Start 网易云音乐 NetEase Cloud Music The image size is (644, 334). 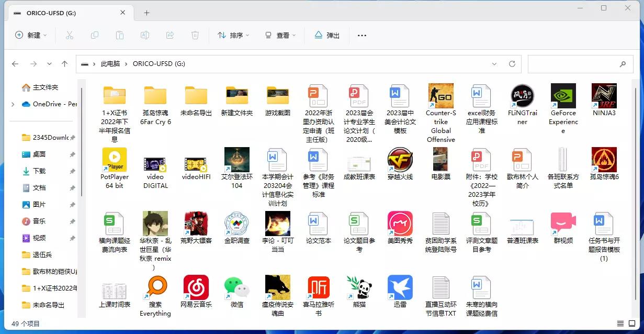point(196,288)
